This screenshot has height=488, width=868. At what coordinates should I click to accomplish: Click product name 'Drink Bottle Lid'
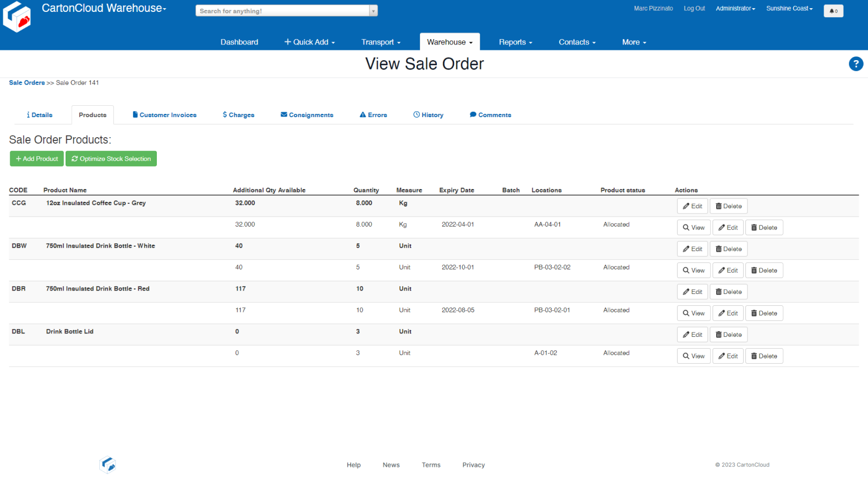point(69,332)
